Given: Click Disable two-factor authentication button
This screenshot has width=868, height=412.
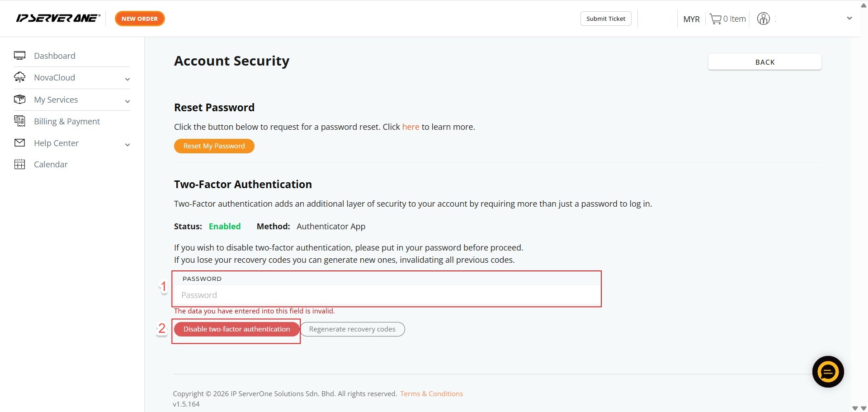Looking at the screenshot, I should tap(236, 329).
